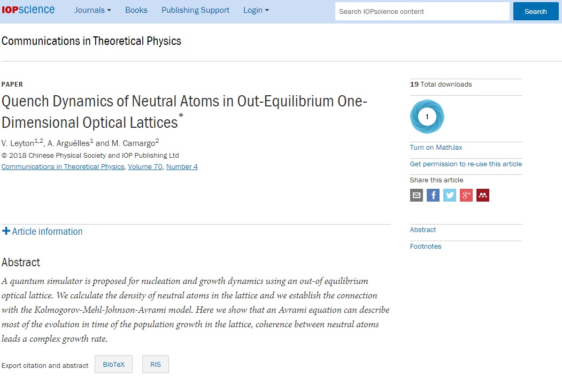Open the Login dropdown menu

pos(256,10)
